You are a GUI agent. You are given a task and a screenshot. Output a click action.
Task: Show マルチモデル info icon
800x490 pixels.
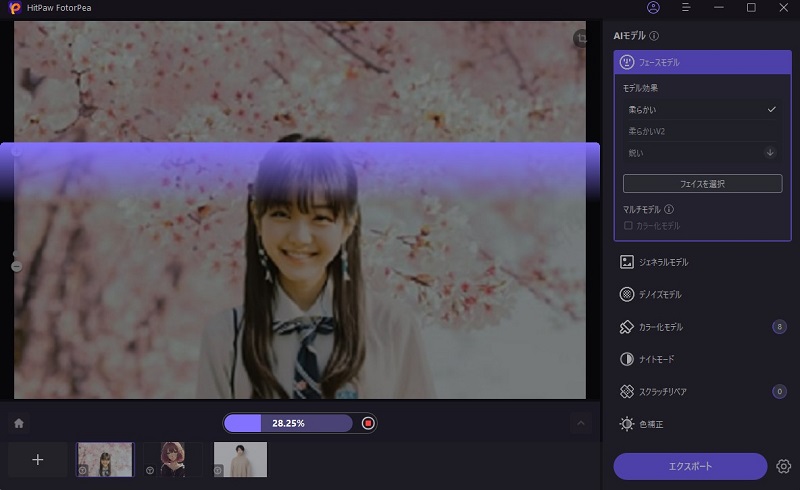(x=669, y=209)
